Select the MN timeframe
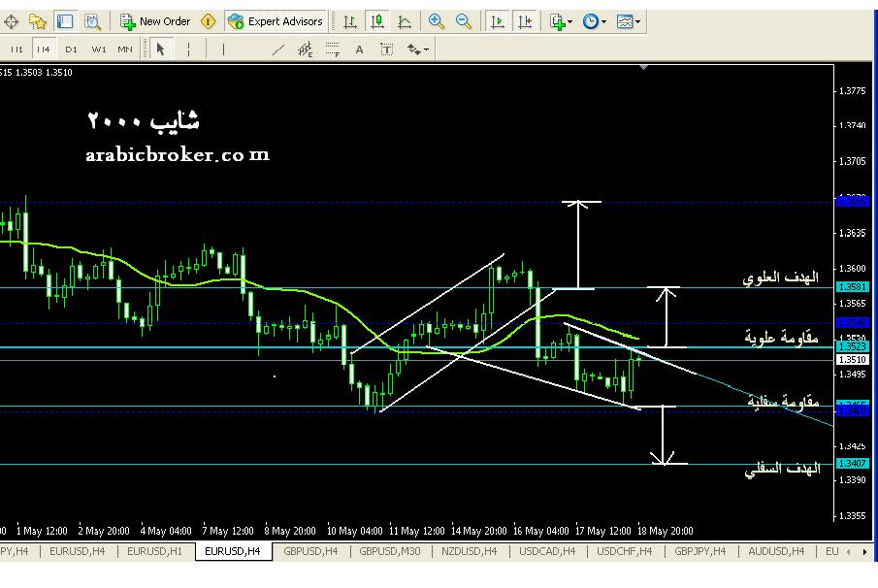Viewport: 878px width, 588px height. pyautogui.click(x=125, y=49)
